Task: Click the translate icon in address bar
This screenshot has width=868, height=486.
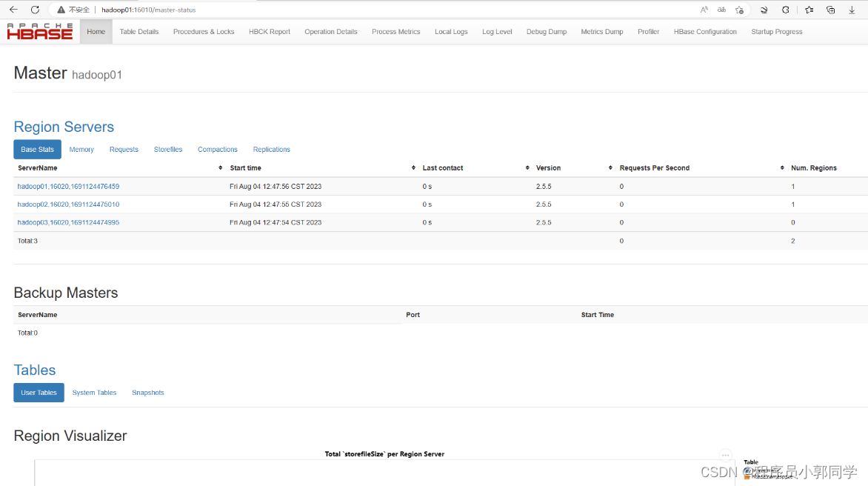Action: 722,10
